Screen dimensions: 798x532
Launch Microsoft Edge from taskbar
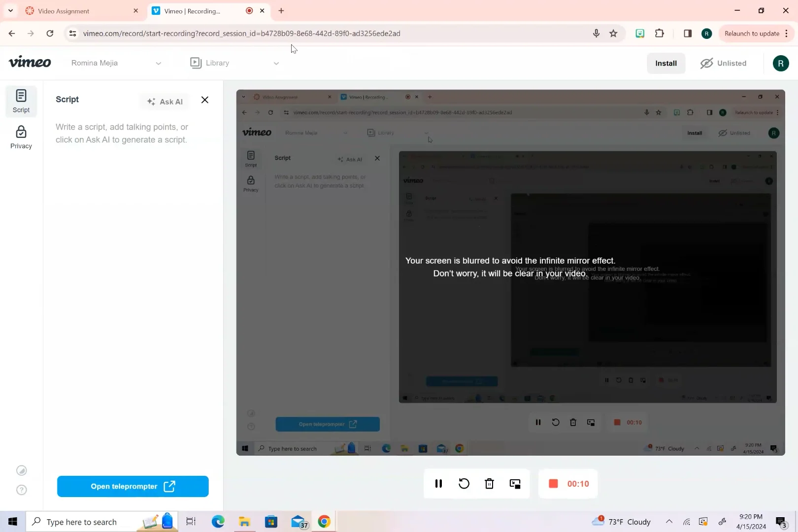[x=218, y=522]
